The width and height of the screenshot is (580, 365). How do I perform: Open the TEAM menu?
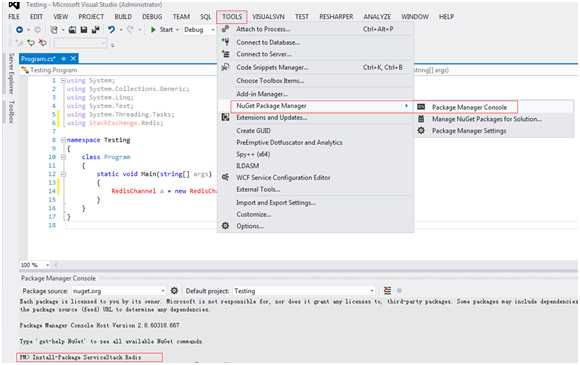point(181,17)
